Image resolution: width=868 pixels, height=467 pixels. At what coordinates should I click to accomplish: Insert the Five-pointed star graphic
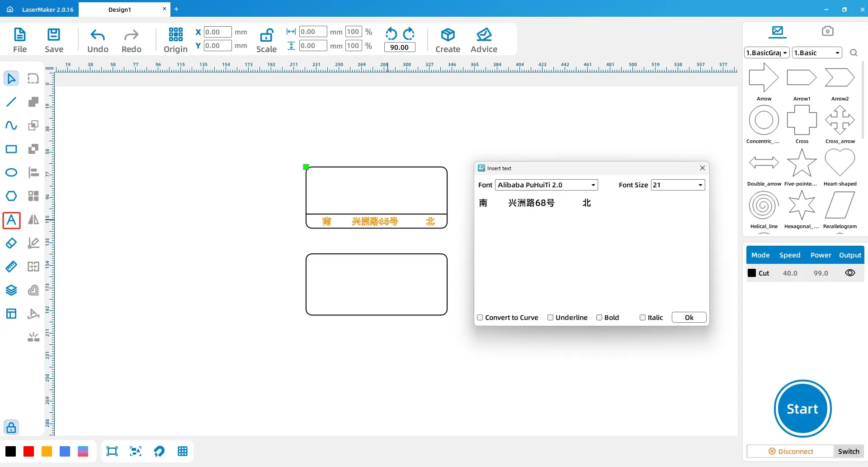click(x=802, y=167)
